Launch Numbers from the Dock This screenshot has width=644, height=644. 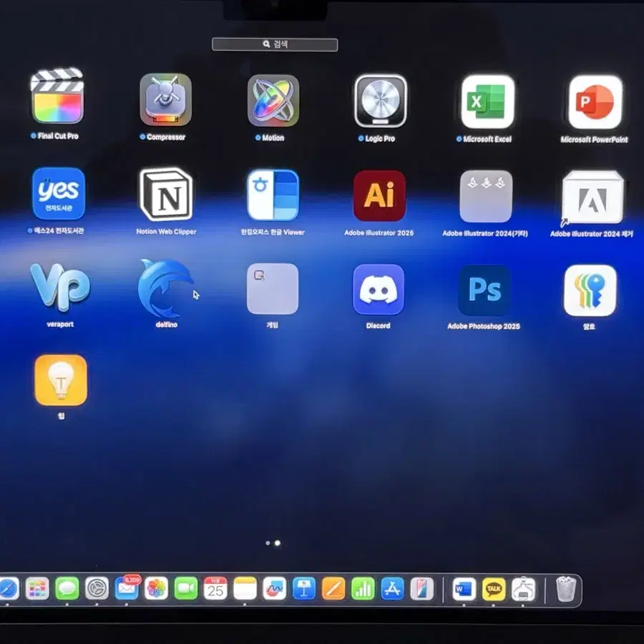click(363, 589)
